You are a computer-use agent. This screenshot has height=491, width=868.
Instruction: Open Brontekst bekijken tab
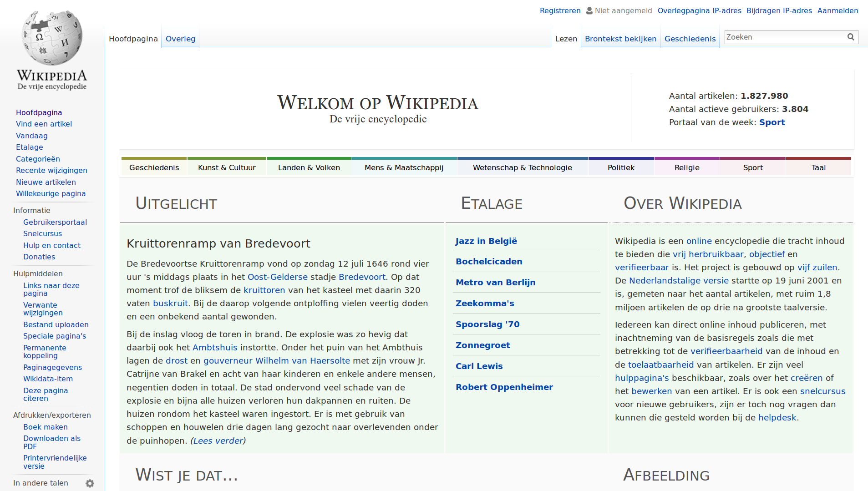coord(620,39)
